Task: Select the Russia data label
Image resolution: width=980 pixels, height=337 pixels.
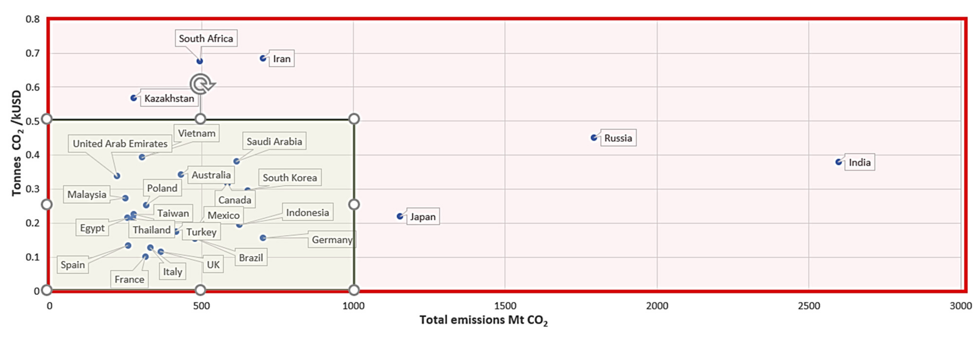Action: (618, 138)
